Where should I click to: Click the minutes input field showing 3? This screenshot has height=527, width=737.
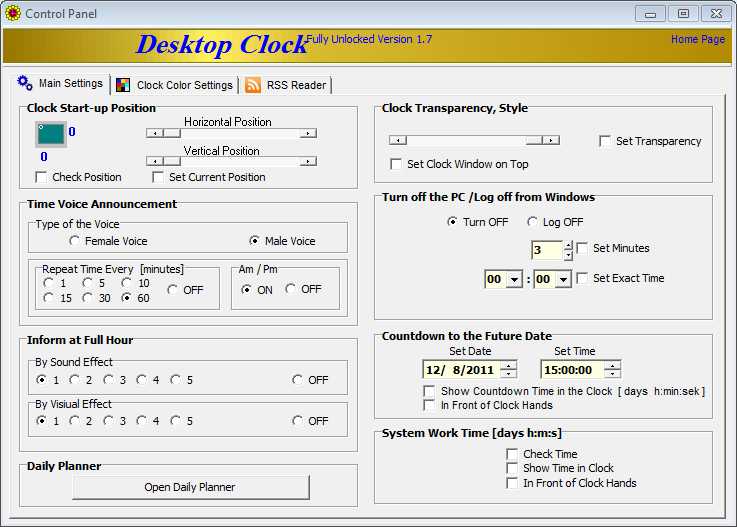547,250
